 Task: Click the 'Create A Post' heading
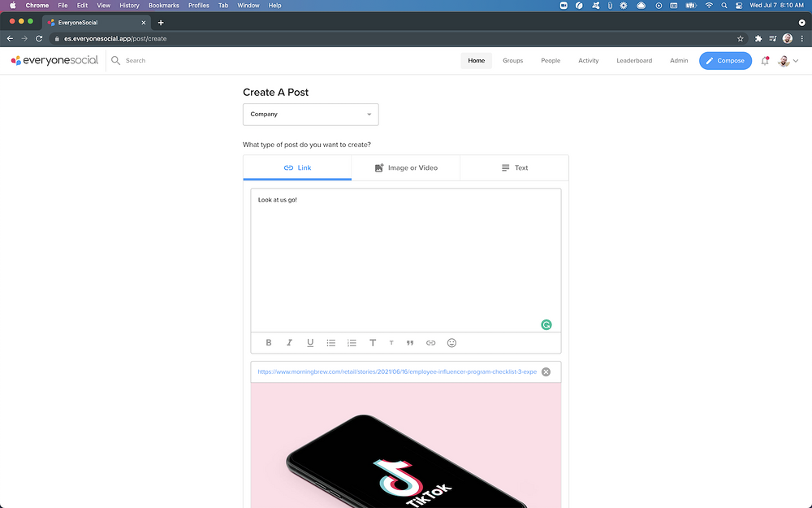pyautogui.click(x=275, y=93)
